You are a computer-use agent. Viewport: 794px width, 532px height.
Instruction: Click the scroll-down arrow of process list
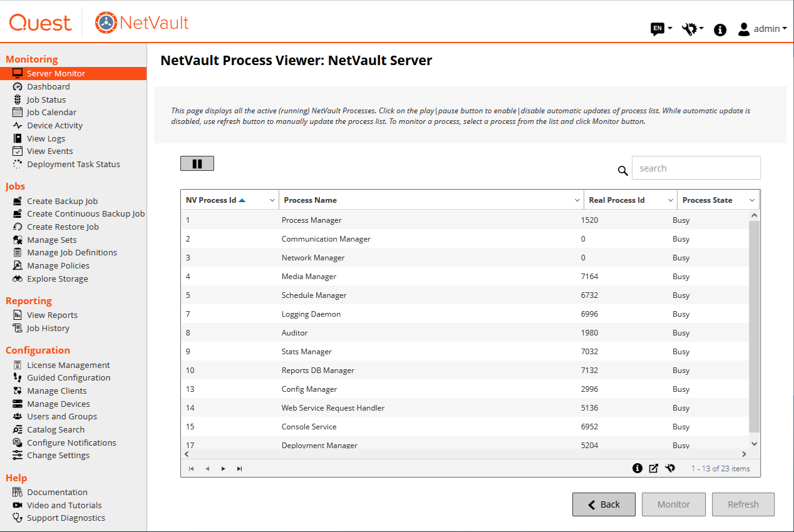tap(754, 443)
